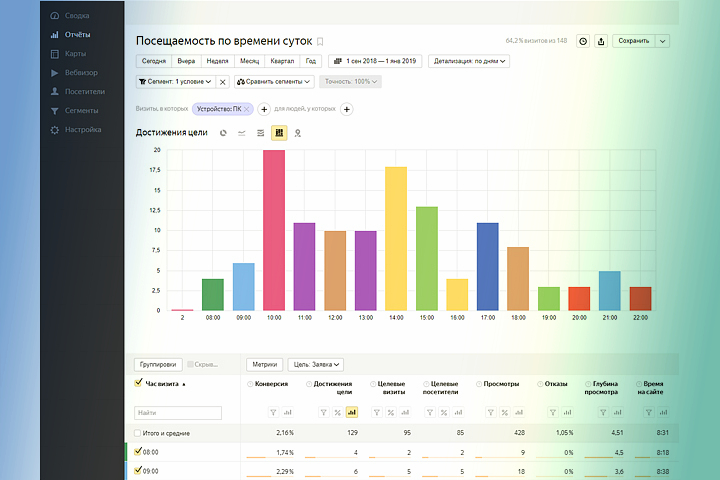Switch chart to pie chart icon
This screenshot has height=480, width=720.
point(223,133)
